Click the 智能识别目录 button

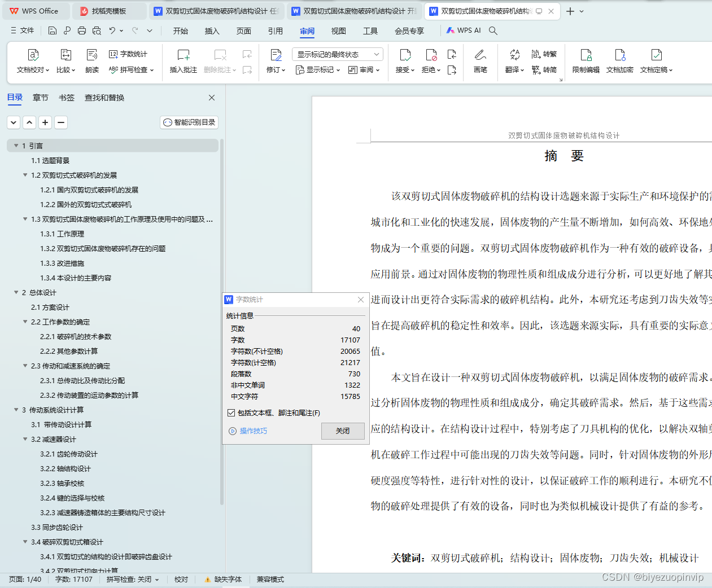tap(189, 122)
